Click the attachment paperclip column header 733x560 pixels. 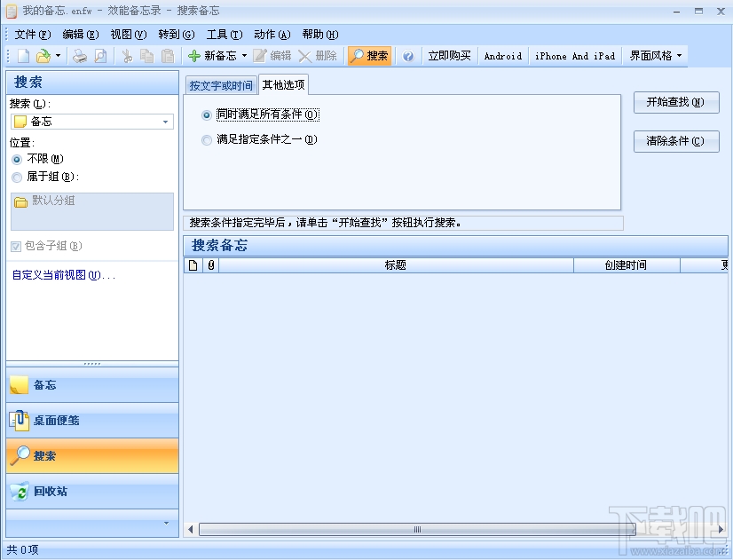tap(211, 265)
